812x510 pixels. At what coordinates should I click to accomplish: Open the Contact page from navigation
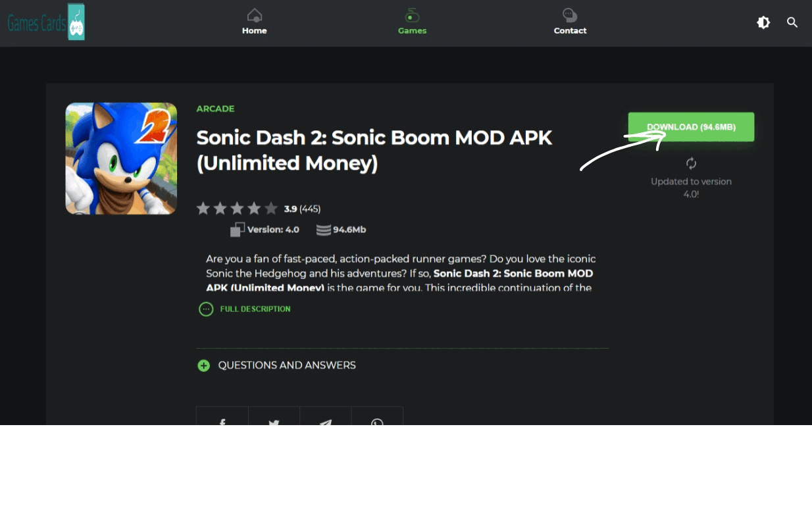pos(570,22)
